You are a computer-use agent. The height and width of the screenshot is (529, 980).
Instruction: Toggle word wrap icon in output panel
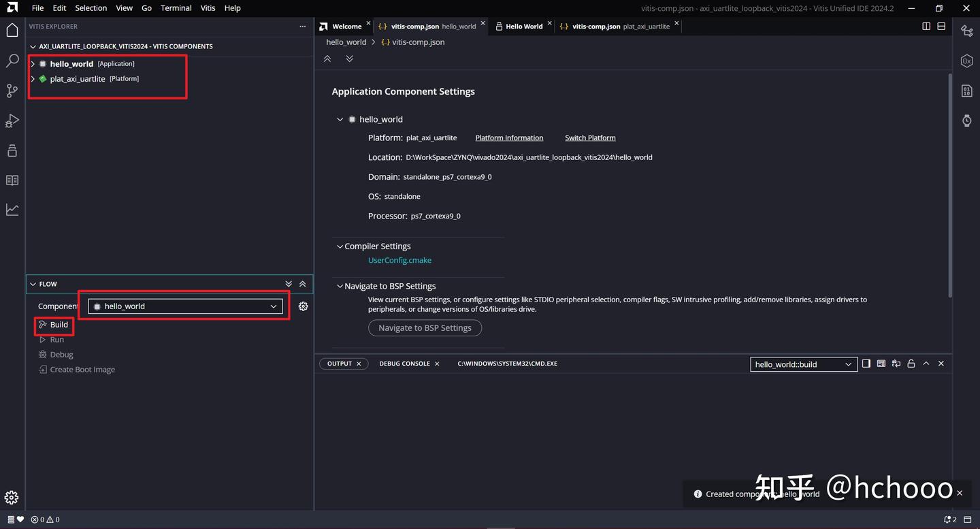[896, 364]
